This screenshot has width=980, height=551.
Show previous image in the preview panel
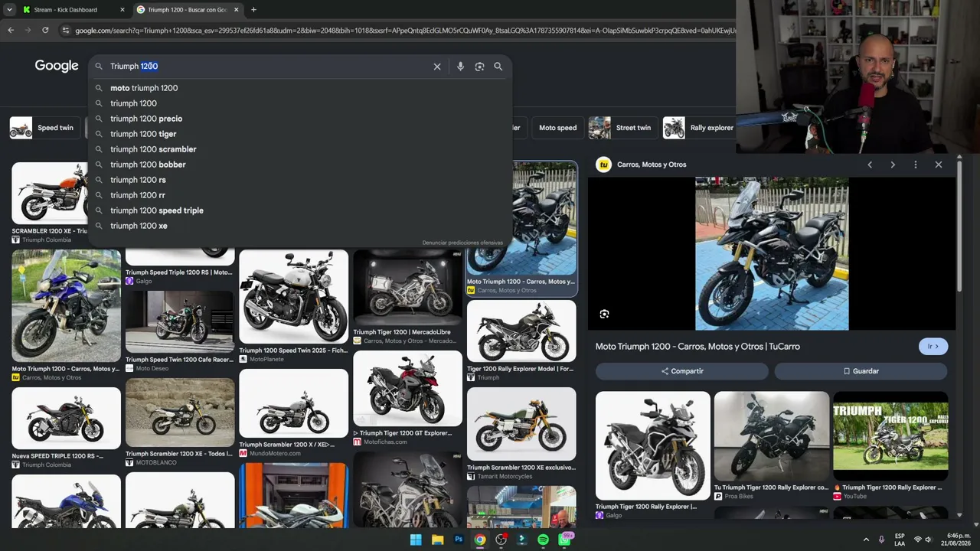(x=870, y=165)
